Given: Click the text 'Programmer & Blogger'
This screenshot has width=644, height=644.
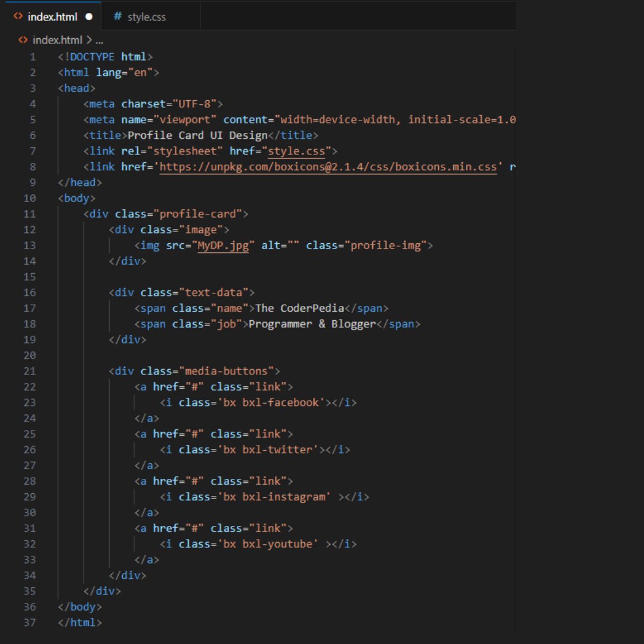Looking at the screenshot, I should point(312,324).
